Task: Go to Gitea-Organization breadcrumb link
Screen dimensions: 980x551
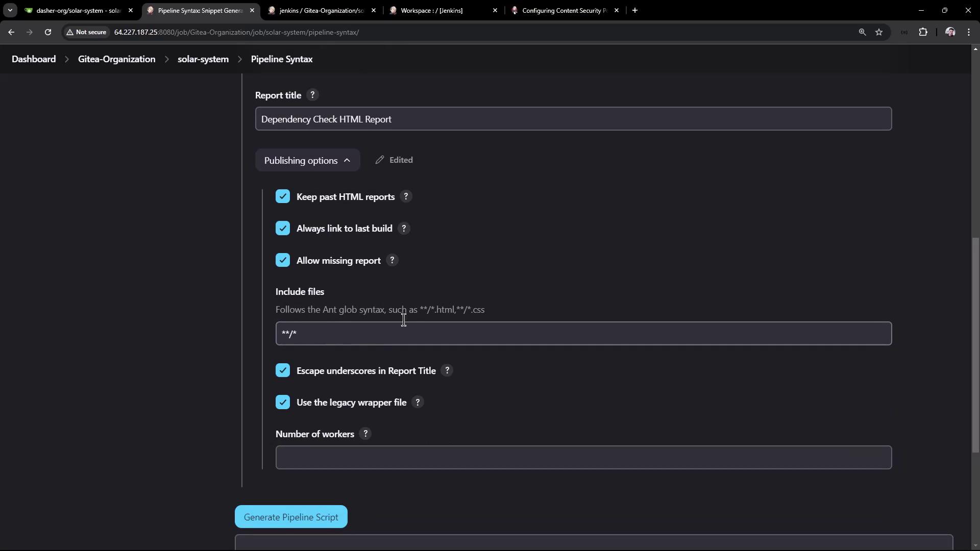Action: click(116, 59)
